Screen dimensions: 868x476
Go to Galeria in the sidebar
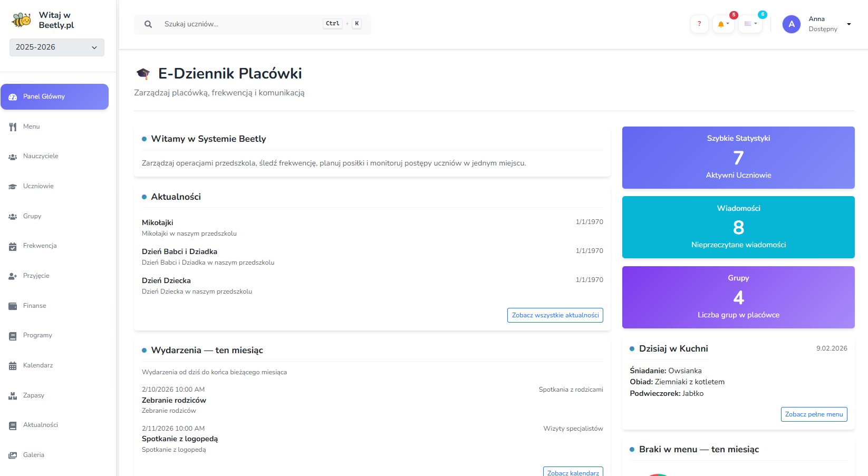[33, 455]
